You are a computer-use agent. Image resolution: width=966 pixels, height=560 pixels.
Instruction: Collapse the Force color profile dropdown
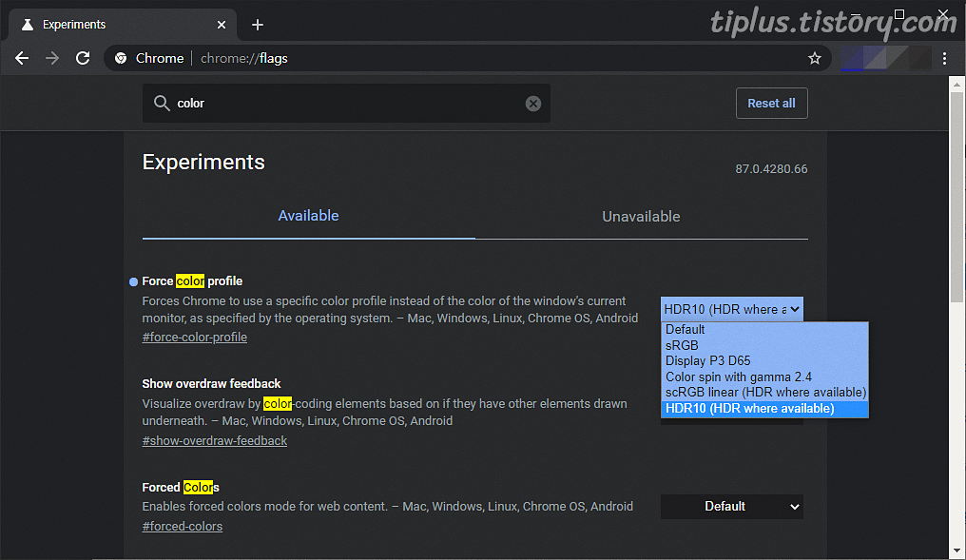(x=732, y=309)
